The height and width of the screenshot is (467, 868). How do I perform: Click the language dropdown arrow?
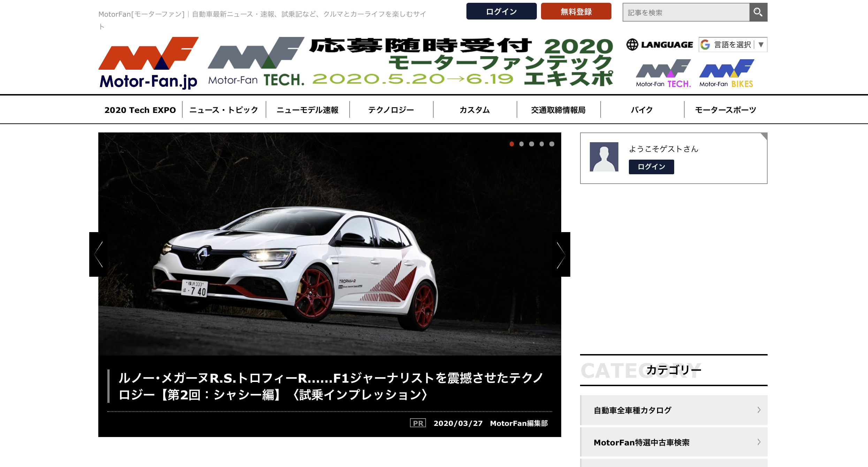(761, 45)
